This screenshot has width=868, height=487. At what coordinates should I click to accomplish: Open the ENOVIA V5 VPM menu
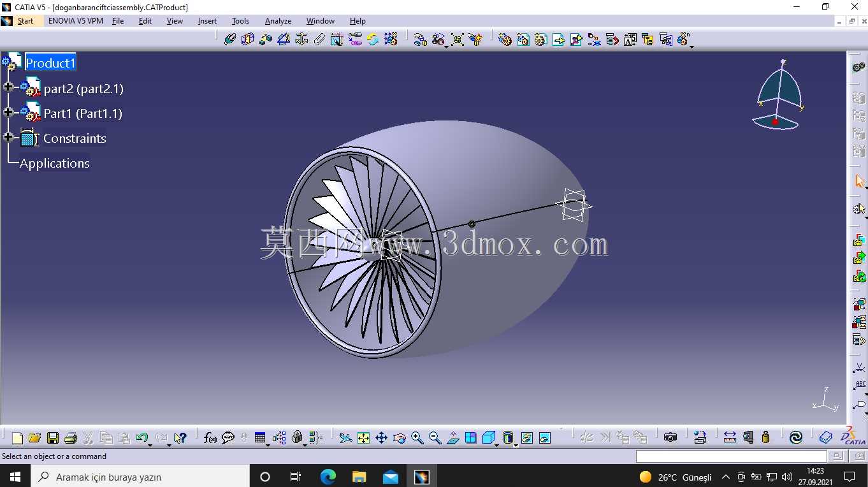click(76, 21)
